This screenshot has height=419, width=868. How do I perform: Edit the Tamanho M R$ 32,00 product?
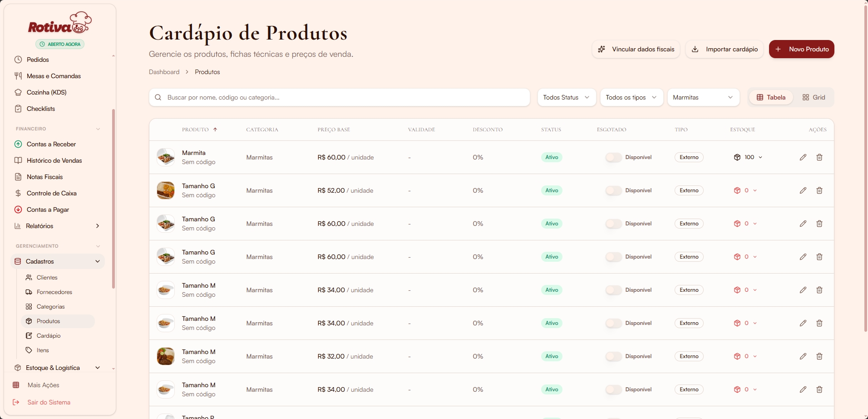tap(803, 356)
